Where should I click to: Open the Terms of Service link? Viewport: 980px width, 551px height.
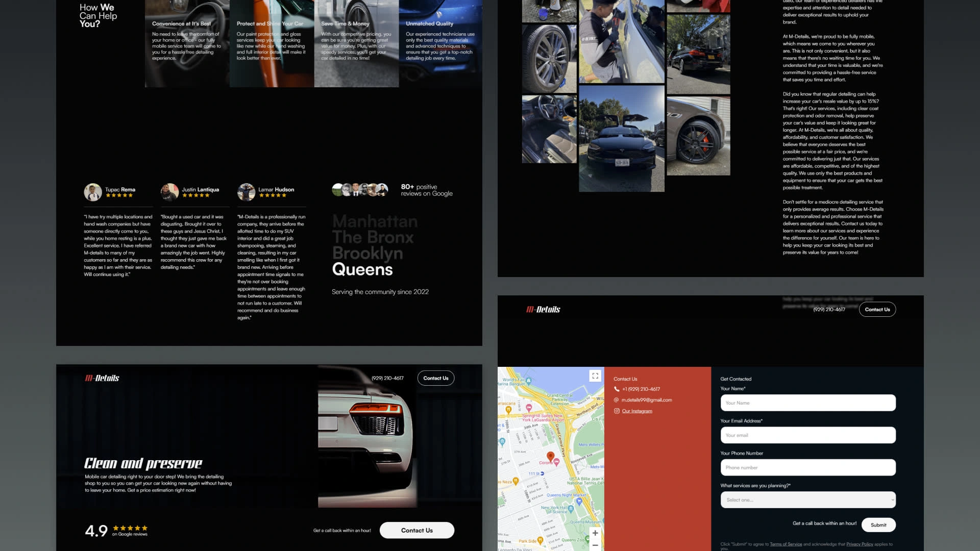point(786,544)
